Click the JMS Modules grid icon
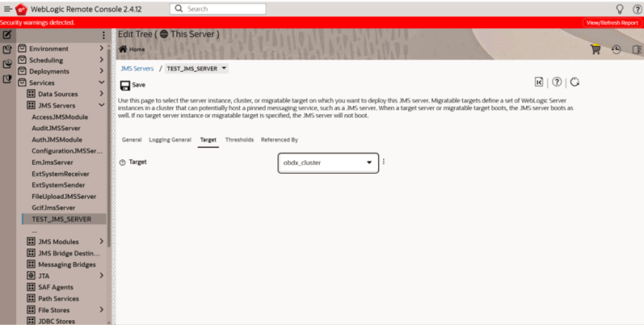Image resolution: width=644 pixels, height=325 pixels. [31, 241]
